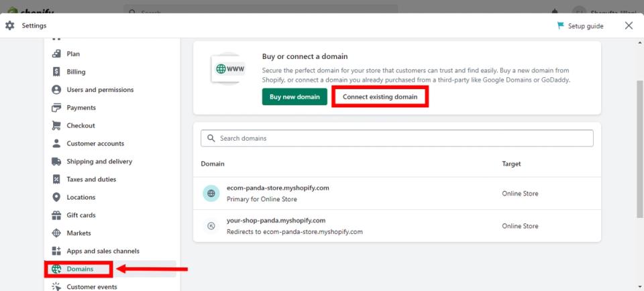Go to Users and permissions
This screenshot has width=644, height=291.
point(100,89)
